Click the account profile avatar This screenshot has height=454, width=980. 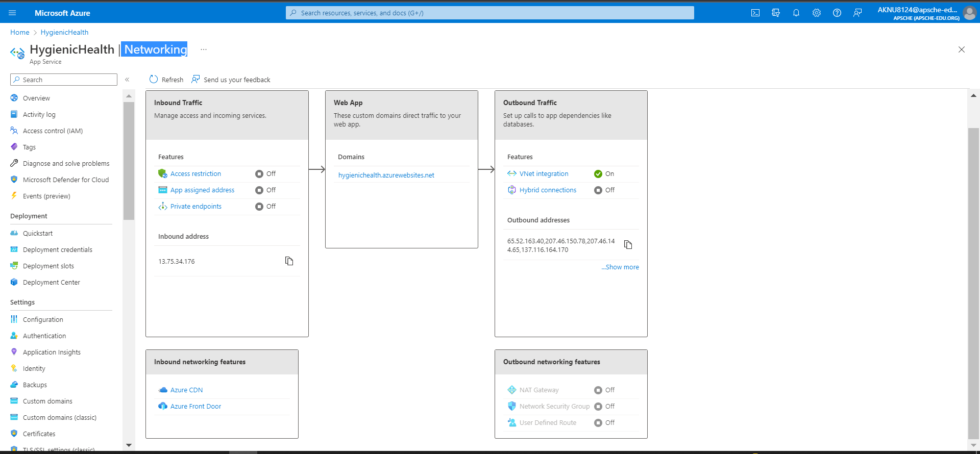[x=969, y=13]
